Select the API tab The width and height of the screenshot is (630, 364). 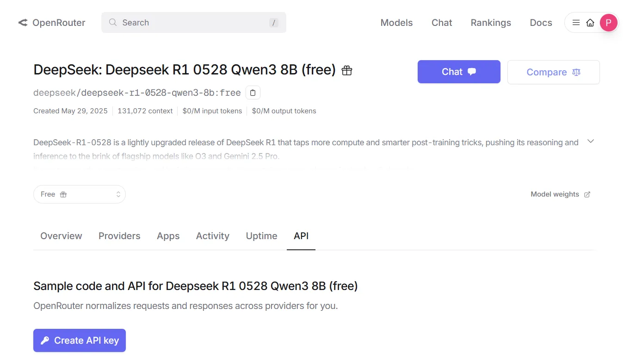(x=301, y=236)
